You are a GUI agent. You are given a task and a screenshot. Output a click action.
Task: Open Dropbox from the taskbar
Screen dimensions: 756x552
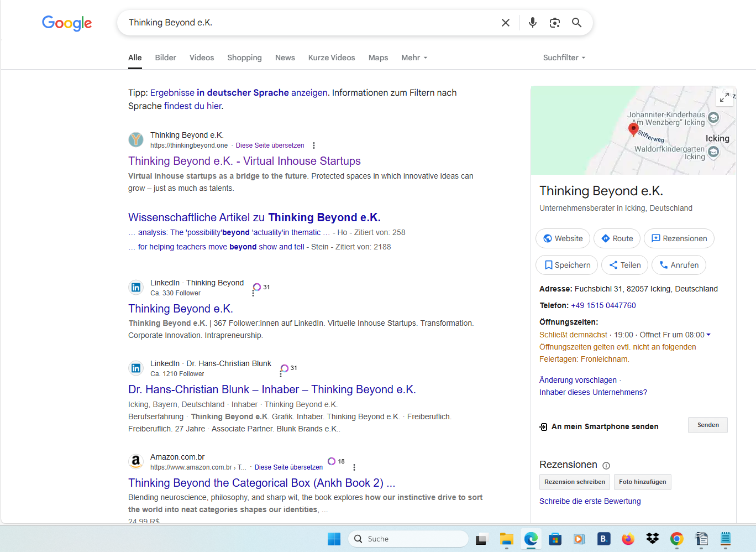point(653,539)
